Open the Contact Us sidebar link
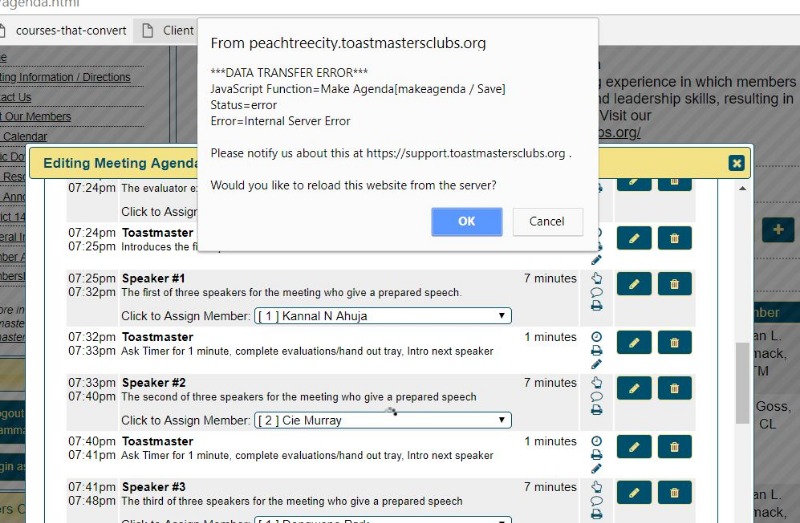 [15, 97]
